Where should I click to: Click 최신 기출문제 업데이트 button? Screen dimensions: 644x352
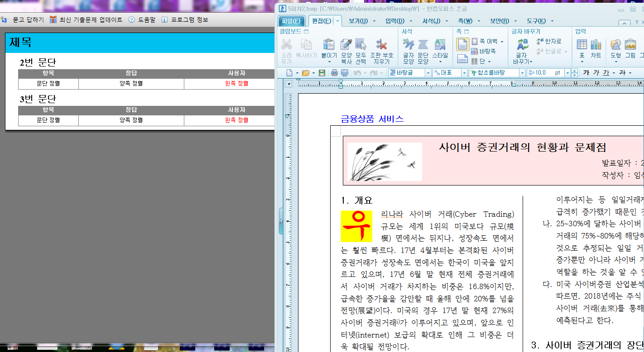click(87, 20)
